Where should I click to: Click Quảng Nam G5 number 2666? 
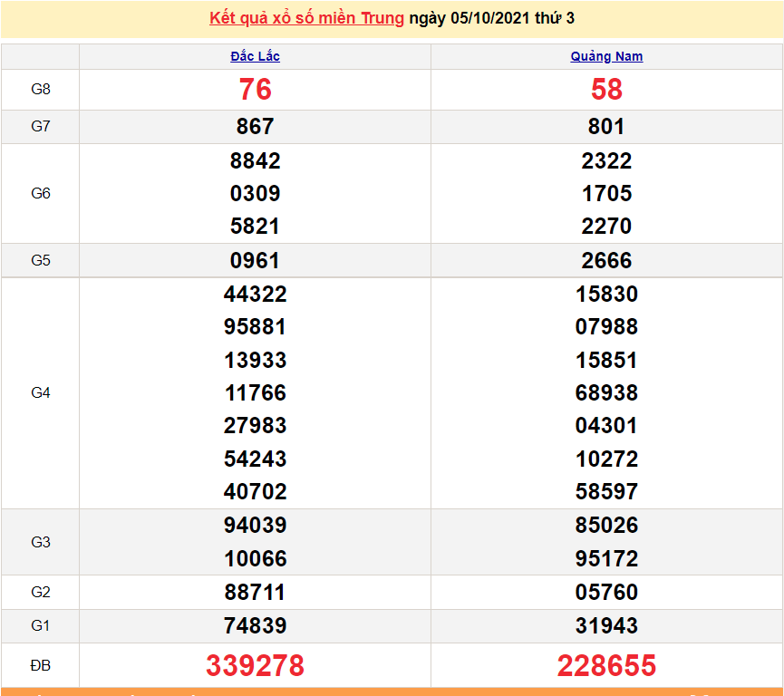tap(606, 260)
